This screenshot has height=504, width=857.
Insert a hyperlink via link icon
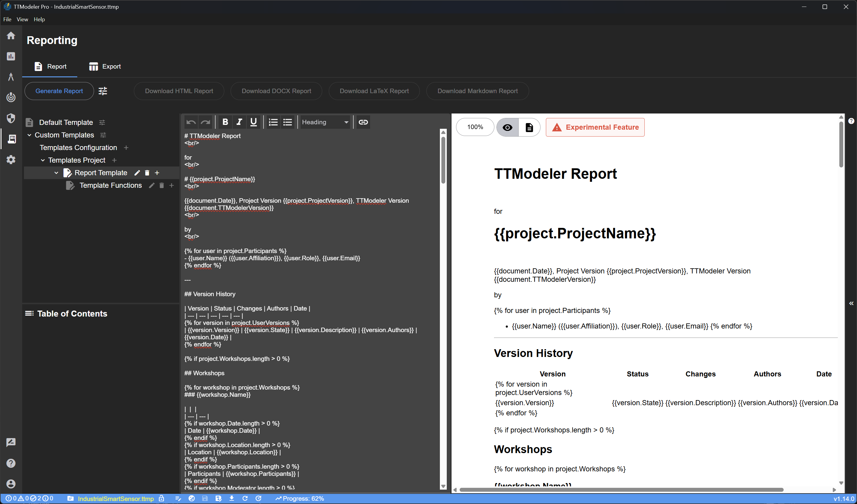pos(363,122)
